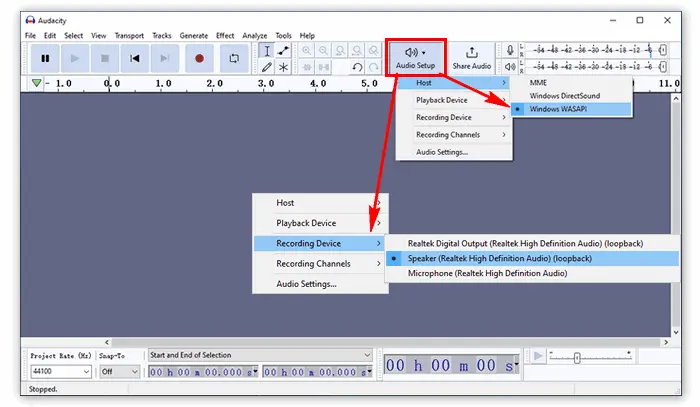
Task: Open the Edit menu
Action: (x=50, y=36)
